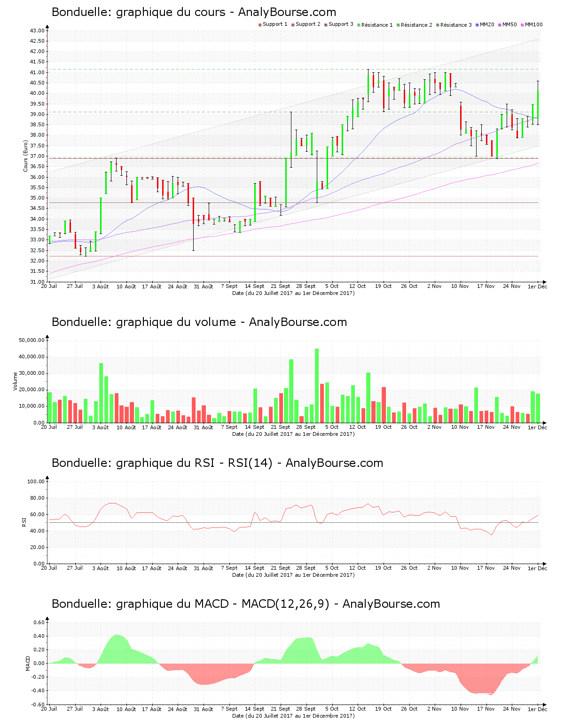Click the 80.00 RSI axis value
The image size is (564, 728).
tap(38, 498)
